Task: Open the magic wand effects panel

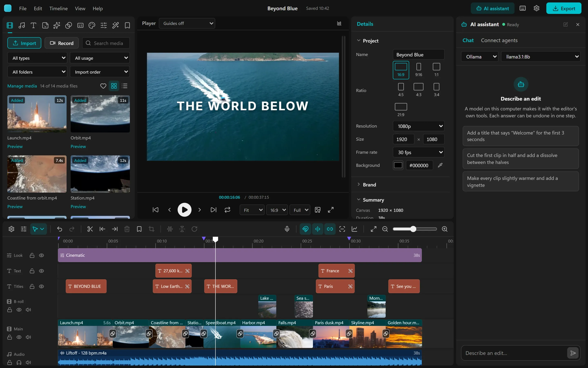Action: (115, 25)
